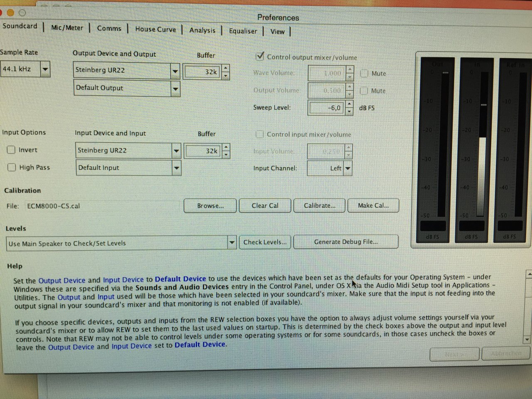This screenshot has height=399, width=532.
Task: Raise Wave Volume with its up arrow
Action: coord(350,69)
